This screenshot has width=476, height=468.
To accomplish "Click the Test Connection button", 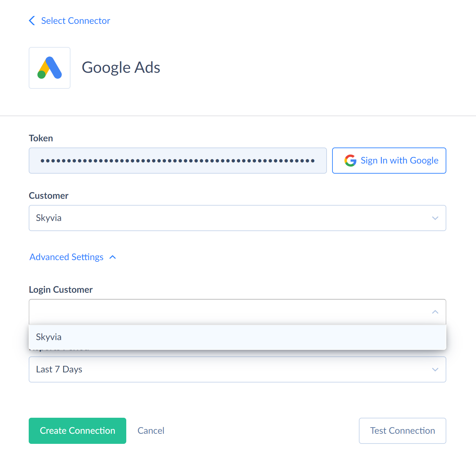I will pyautogui.click(x=402, y=431).
